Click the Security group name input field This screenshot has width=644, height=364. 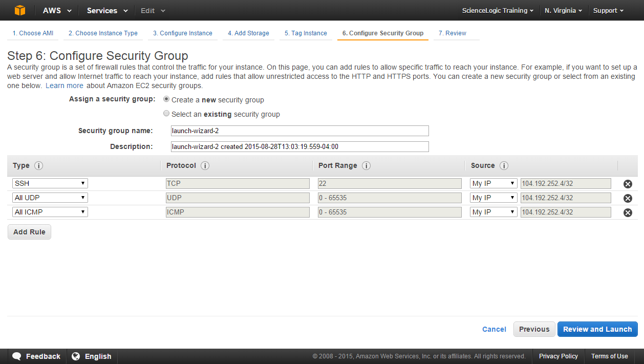pyautogui.click(x=300, y=131)
